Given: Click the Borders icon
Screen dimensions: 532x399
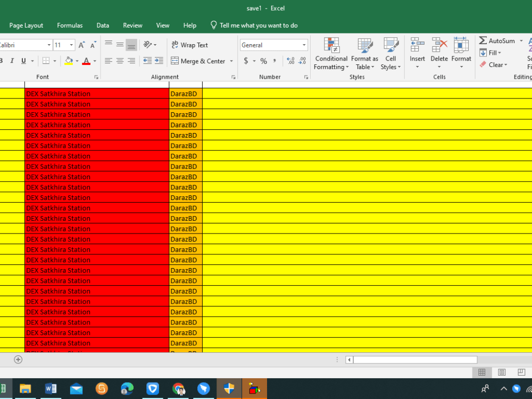Looking at the screenshot, I should [x=46, y=61].
